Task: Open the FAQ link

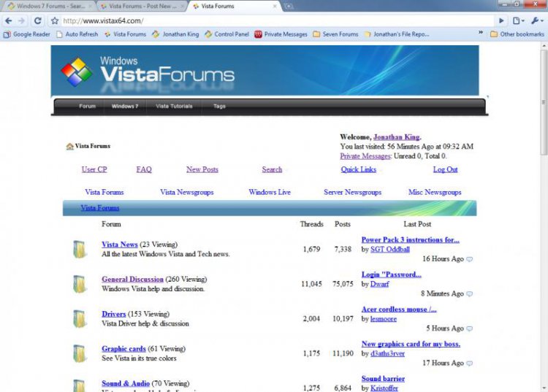Action: pyautogui.click(x=144, y=169)
